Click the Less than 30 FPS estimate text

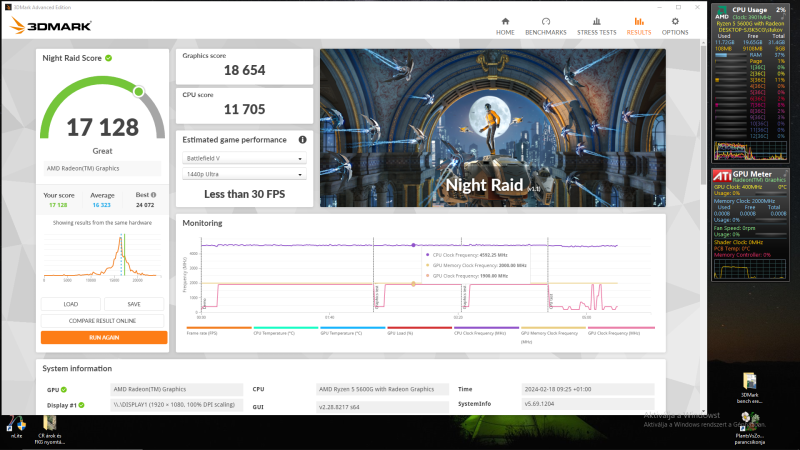pos(244,194)
